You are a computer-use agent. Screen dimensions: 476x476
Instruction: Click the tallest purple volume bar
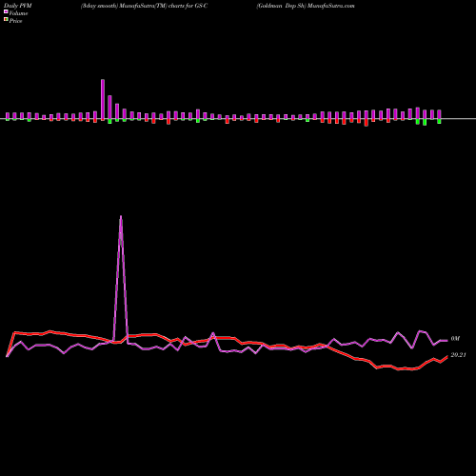103,99
